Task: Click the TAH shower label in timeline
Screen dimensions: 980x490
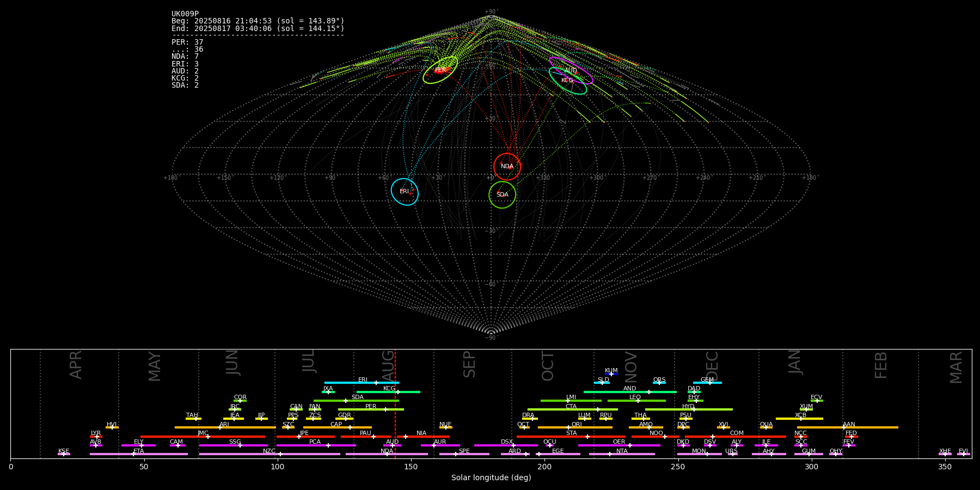Action: [x=192, y=415]
